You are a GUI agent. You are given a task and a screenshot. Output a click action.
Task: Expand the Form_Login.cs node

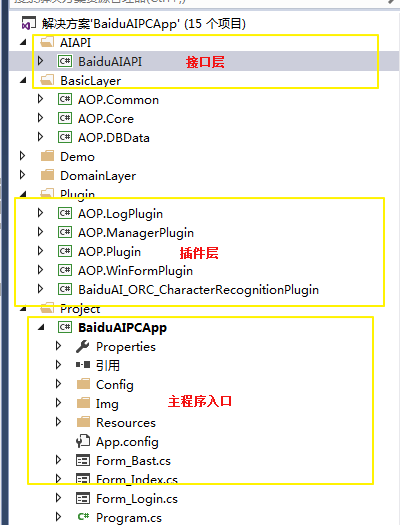click(58, 498)
